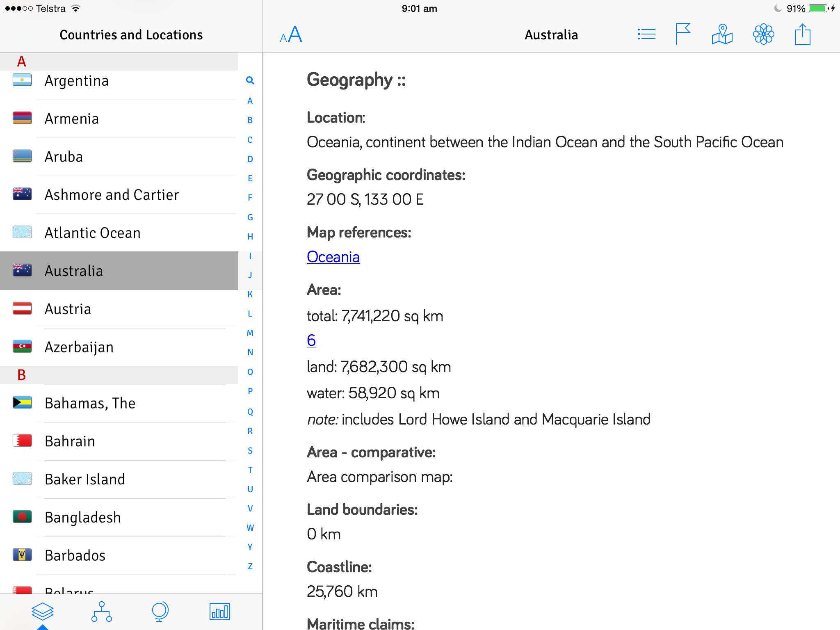Image resolution: width=840 pixels, height=630 pixels.
Task: Tap the Geography :: section heading
Action: pyautogui.click(x=356, y=80)
